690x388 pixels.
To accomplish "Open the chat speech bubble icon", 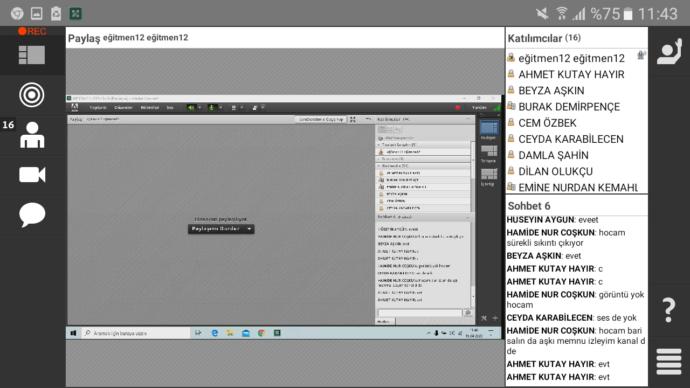I will 32,215.
